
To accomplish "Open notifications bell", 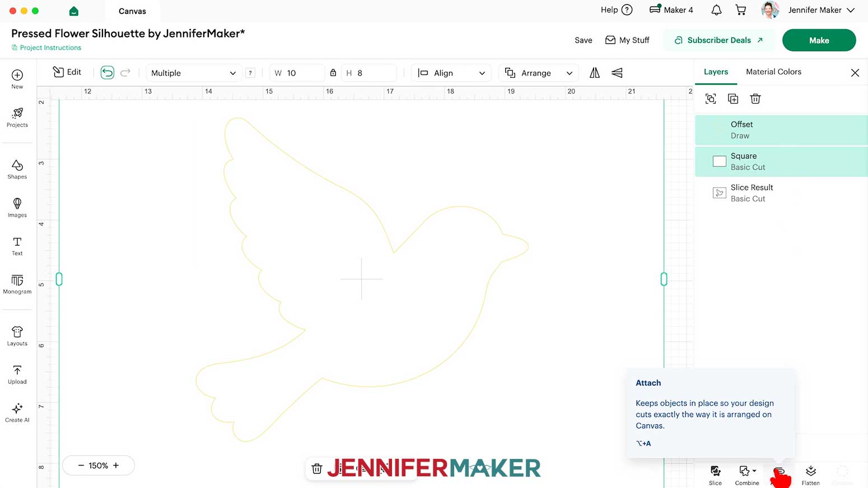I will click(x=716, y=10).
